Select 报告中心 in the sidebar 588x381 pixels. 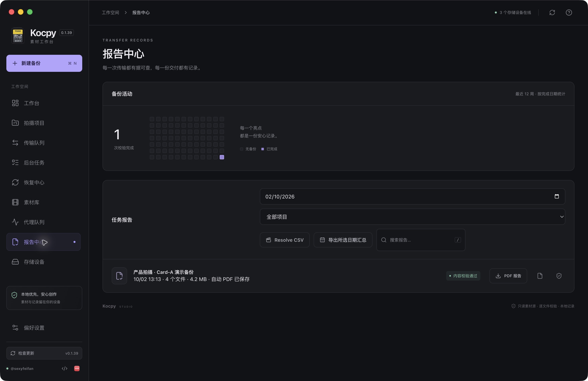click(x=44, y=242)
